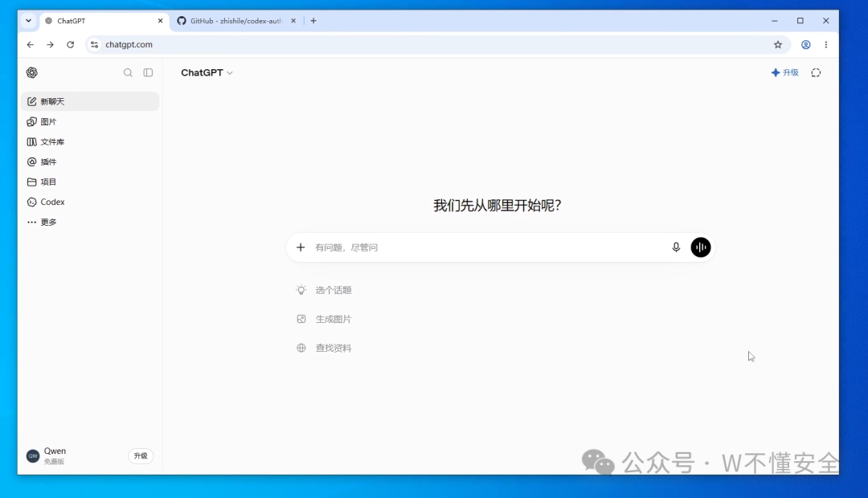
Task: Click the ChatGPT logo in the sidebar
Action: (x=32, y=72)
